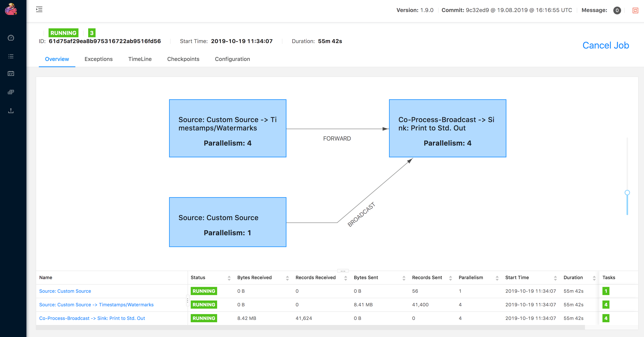
Task: Switch to the Overview tab
Action: tap(57, 59)
